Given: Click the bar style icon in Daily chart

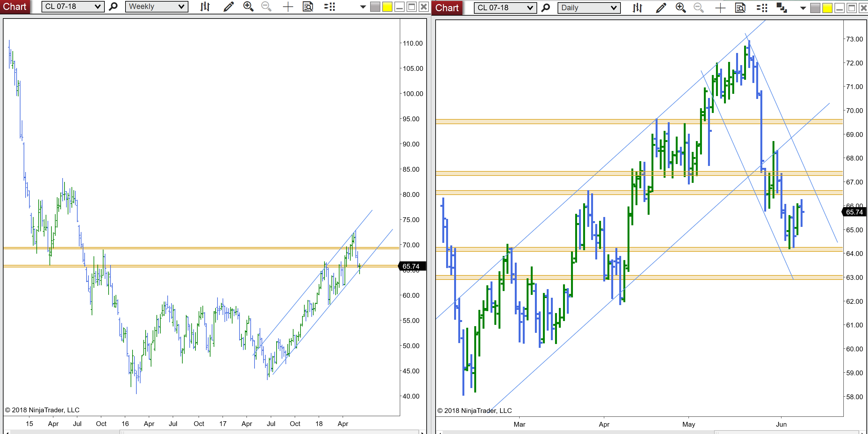Looking at the screenshot, I should (x=637, y=8).
